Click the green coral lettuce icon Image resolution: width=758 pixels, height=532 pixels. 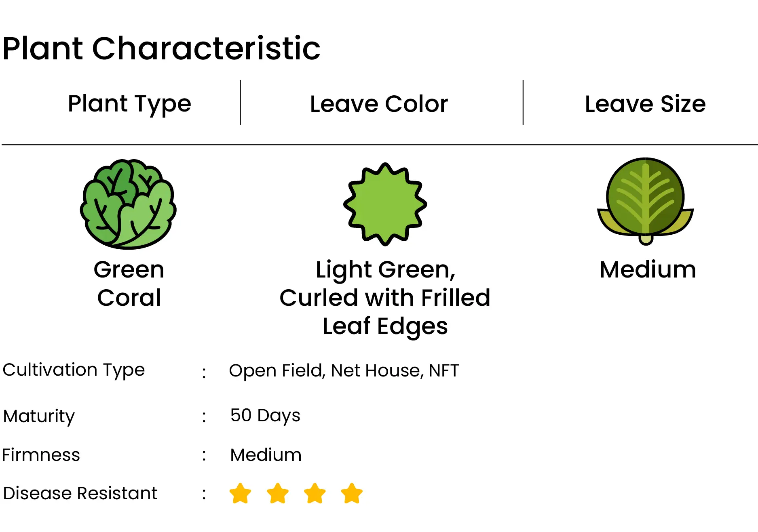pos(128,204)
